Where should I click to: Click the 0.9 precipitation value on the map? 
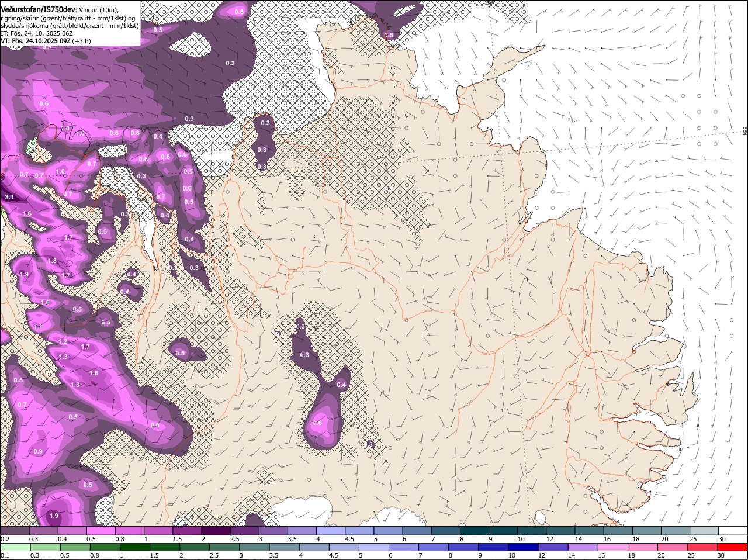point(38,452)
